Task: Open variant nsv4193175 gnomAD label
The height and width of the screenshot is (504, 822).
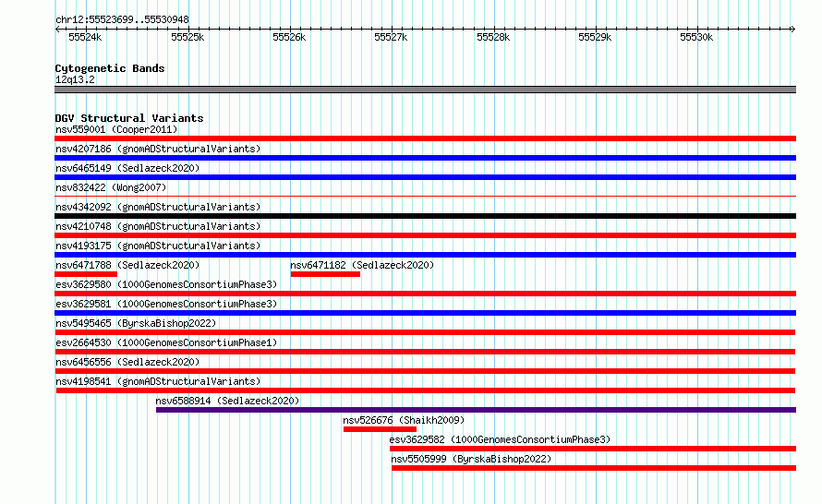Action: (158, 246)
